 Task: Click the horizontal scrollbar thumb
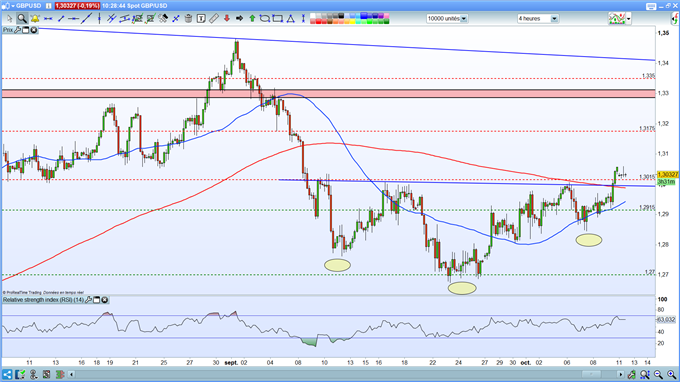coord(592,375)
